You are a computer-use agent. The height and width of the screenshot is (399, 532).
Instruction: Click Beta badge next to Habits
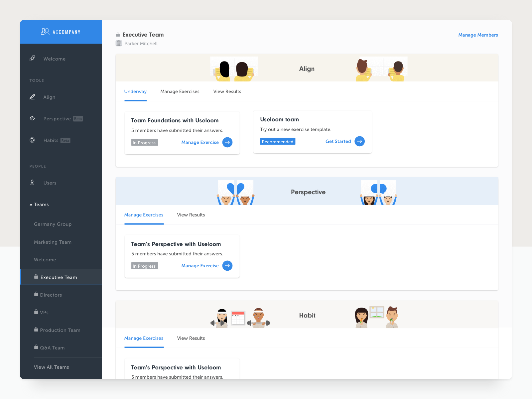[x=66, y=140]
